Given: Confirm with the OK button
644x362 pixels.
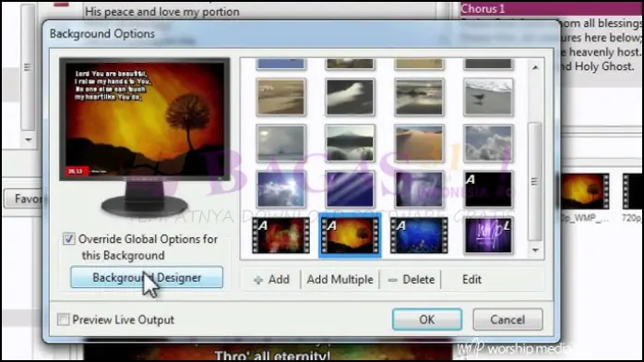Looking at the screenshot, I should point(427,320).
